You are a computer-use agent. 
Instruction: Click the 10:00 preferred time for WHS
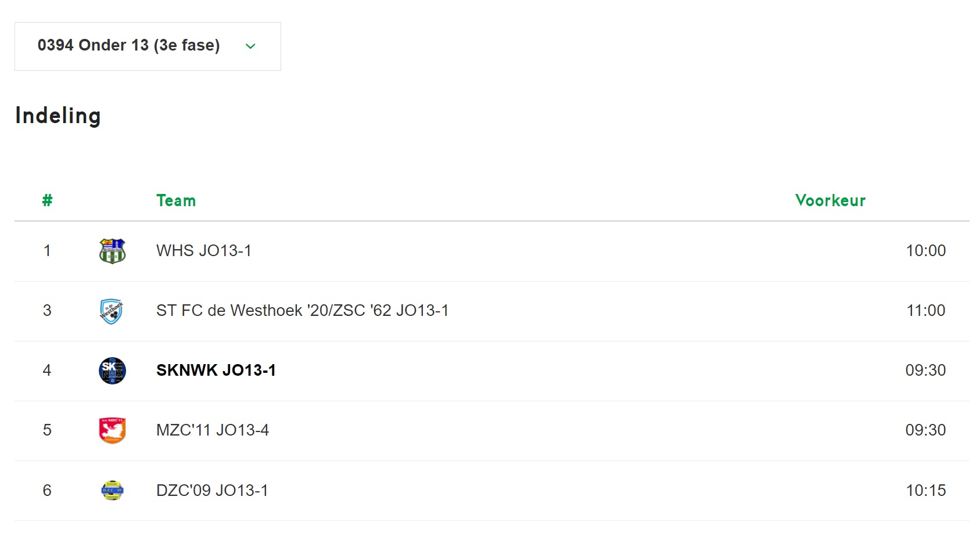(926, 251)
